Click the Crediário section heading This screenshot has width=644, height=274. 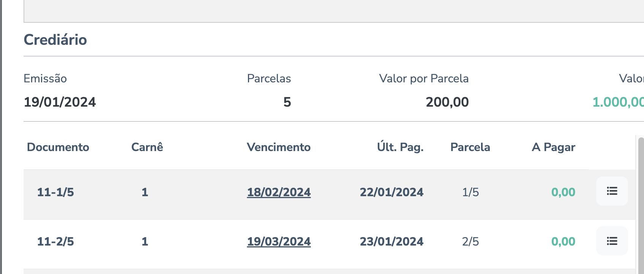coord(55,40)
